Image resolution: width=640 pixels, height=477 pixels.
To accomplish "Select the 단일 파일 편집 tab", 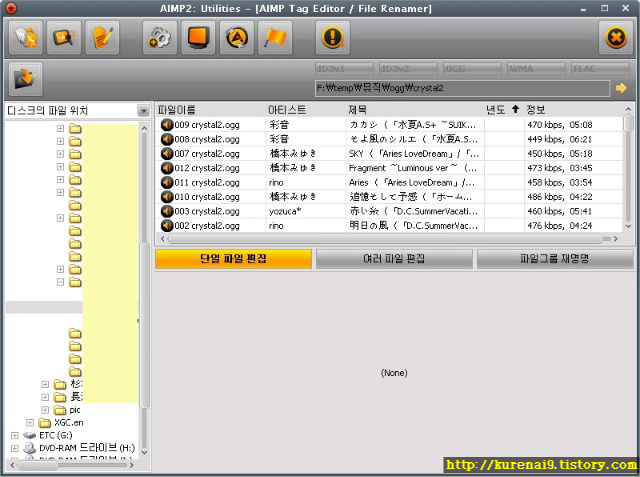I will click(233, 259).
